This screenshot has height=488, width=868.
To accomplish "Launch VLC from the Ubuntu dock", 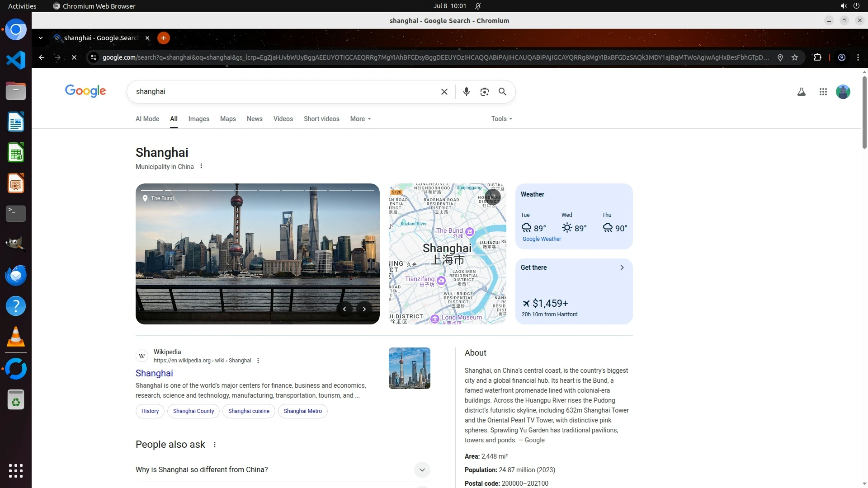I will 16,337.
